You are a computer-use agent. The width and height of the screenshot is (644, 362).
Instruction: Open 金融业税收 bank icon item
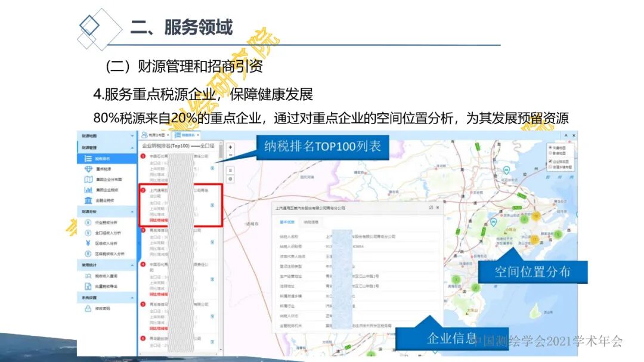(x=106, y=200)
